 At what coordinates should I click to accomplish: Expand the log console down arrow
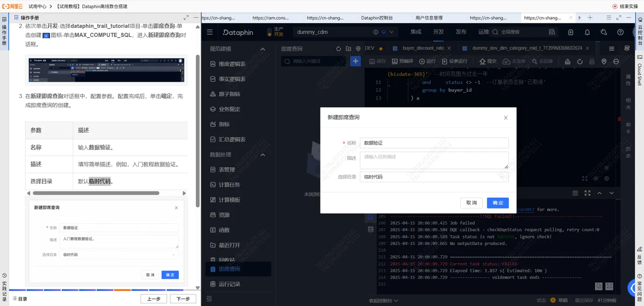click(611, 193)
